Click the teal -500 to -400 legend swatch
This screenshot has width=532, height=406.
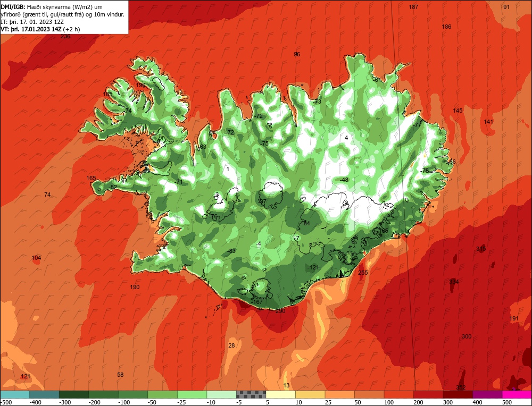tap(15, 394)
